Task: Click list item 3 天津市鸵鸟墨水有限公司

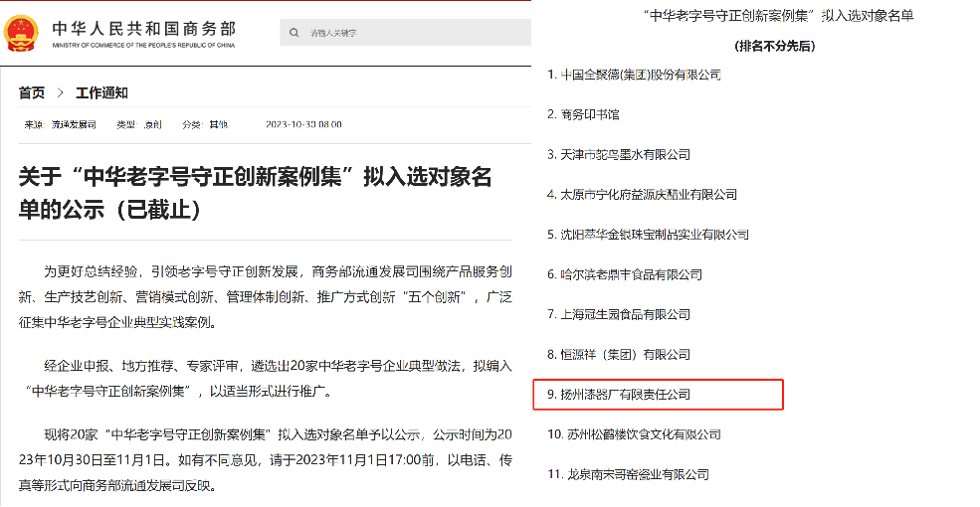Action: point(619,155)
